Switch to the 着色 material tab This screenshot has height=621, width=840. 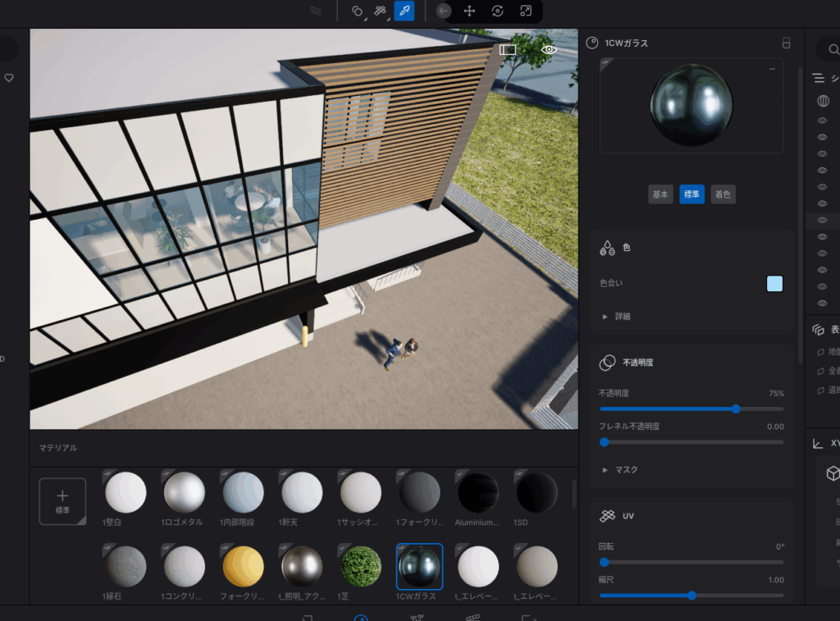point(723,194)
